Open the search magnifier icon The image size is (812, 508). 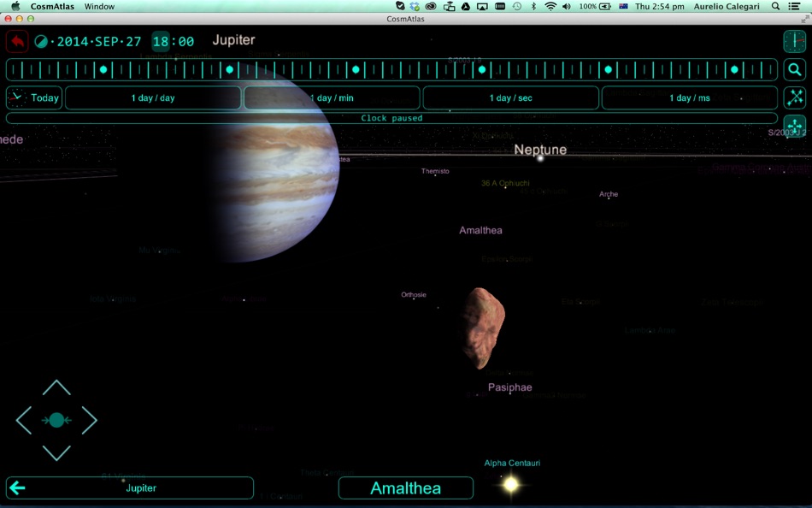click(794, 69)
